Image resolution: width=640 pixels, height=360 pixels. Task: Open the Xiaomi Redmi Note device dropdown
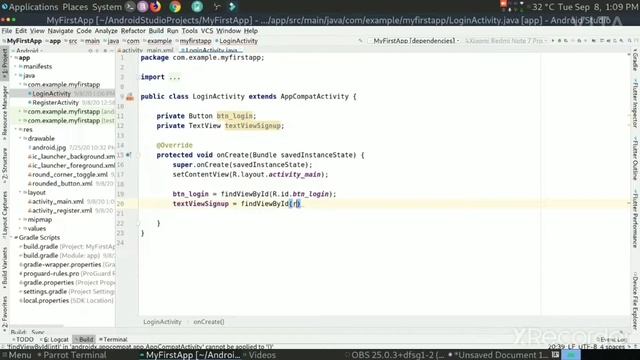[506, 41]
